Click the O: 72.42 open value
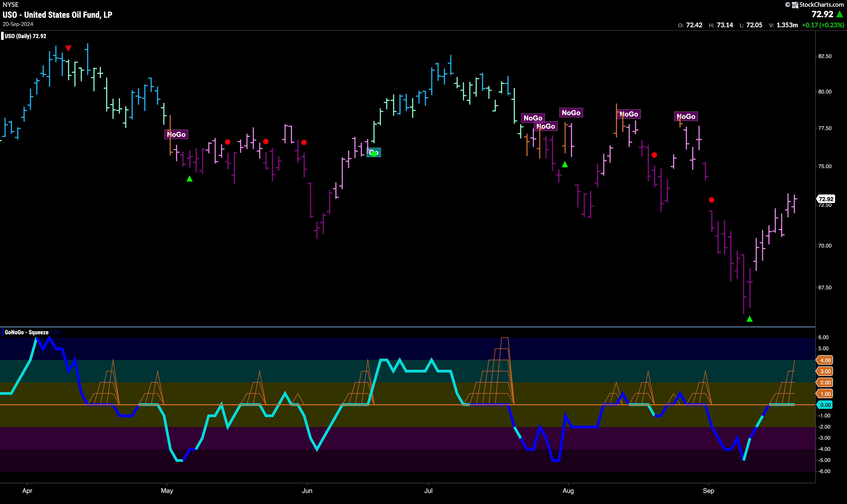Screen dimensions: 847x504 pos(690,25)
